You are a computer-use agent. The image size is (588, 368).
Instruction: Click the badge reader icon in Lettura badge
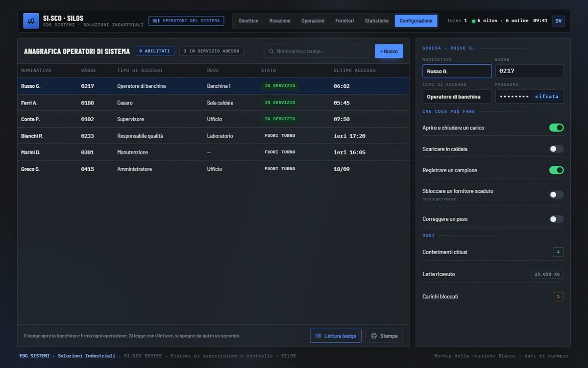(318, 336)
